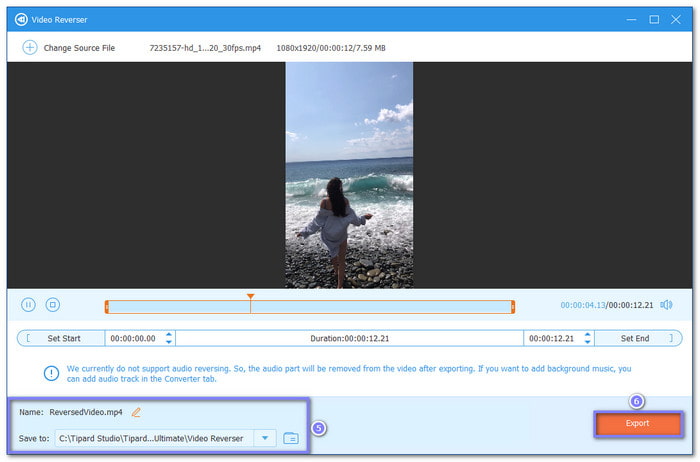Click the current time 00:00:04.13 readout
The height and width of the screenshot is (462, 700).
[x=583, y=305]
